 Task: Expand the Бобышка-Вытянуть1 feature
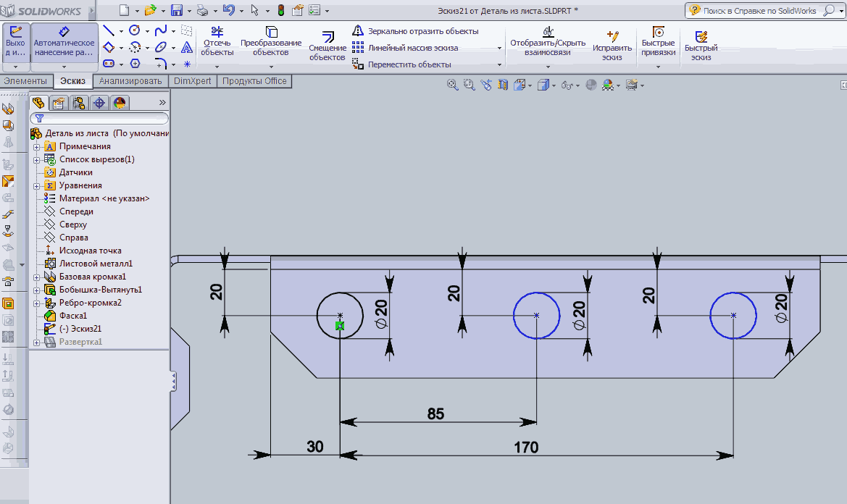pos(36,290)
